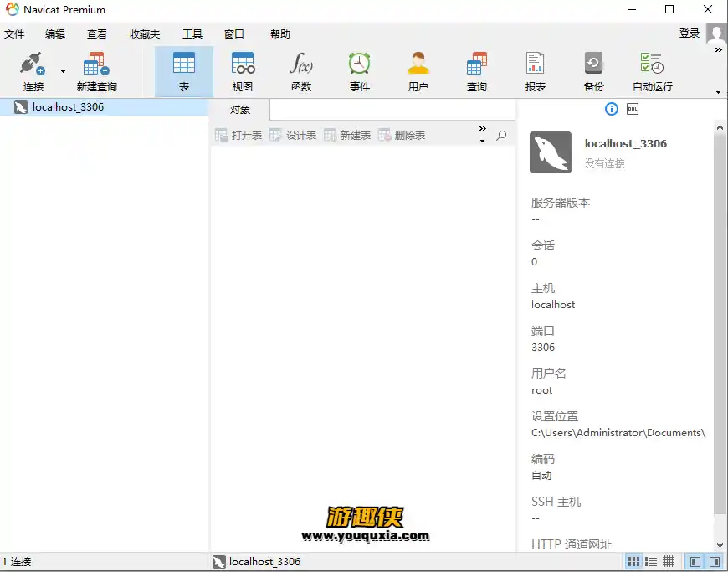The image size is (728, 572).
Task: Maximize the Navicat Premium window
Action: tap(669, 9)
